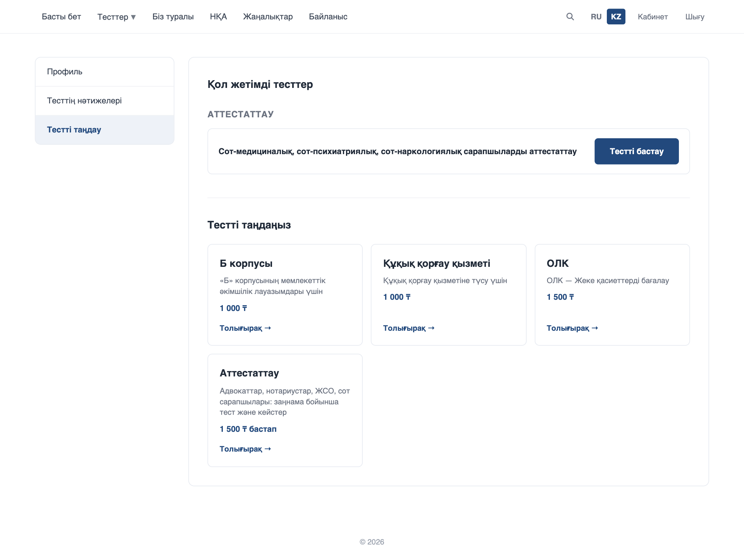Open Толығырақ link in Құқық қорғау қызметі card

click(x=409, y=328)
